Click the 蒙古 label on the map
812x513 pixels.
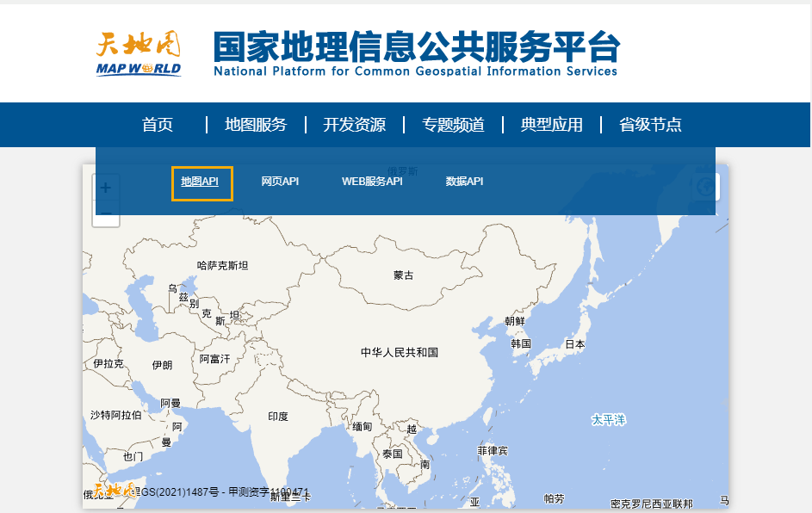(403, 275)
